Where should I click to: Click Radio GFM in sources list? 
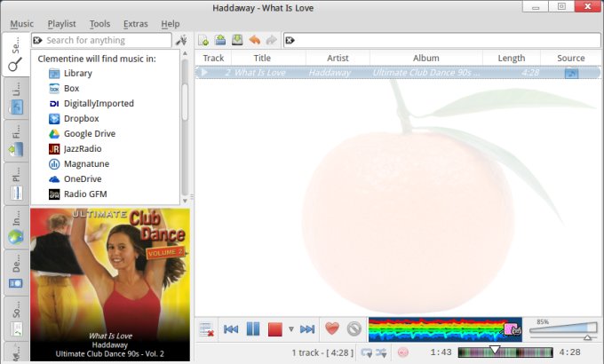click(78, 194)
